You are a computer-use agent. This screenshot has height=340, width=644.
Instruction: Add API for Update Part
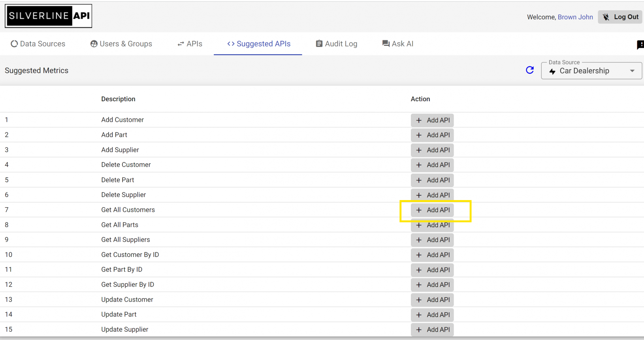(x=432, y=315)
